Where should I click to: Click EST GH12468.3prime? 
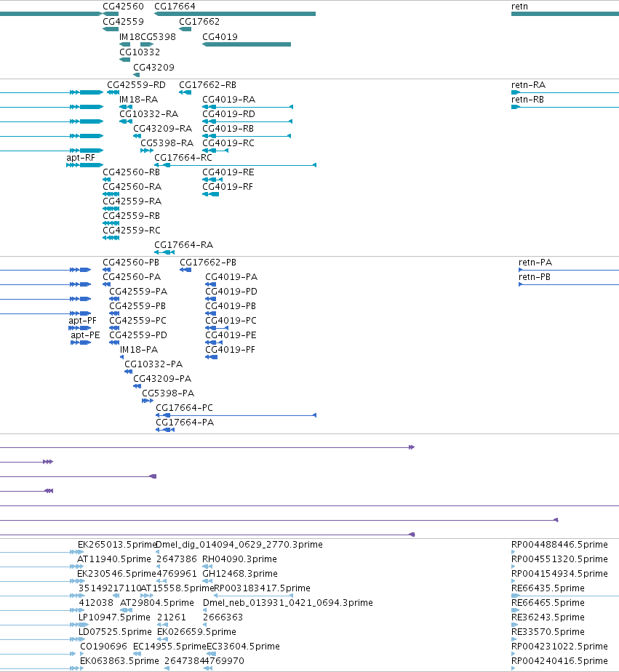point(240,574)
